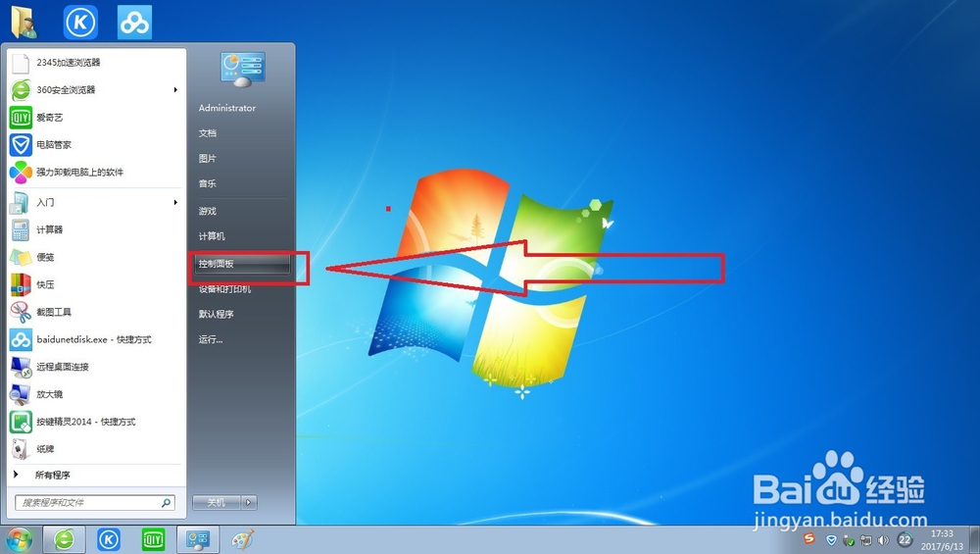The width and height of the screenshot is (980, 554).
Task: Expand the 360安全浏览器 jump list arrow
Action: tap(175, 90)
